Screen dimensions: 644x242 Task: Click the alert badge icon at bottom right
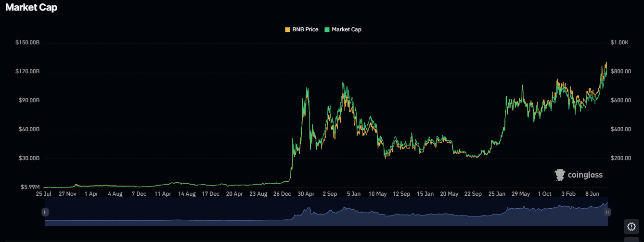631,226
